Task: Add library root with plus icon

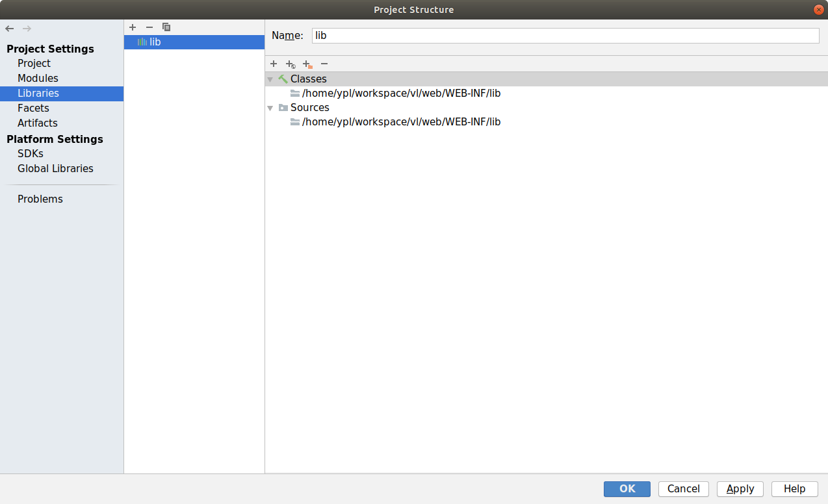Action: pos(274,64)
